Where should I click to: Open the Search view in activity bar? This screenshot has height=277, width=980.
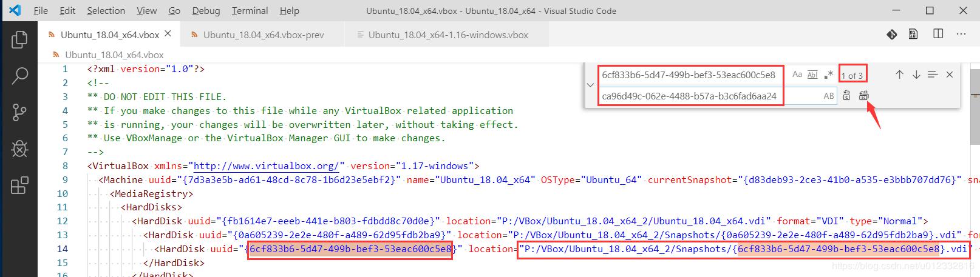[19, 76]
